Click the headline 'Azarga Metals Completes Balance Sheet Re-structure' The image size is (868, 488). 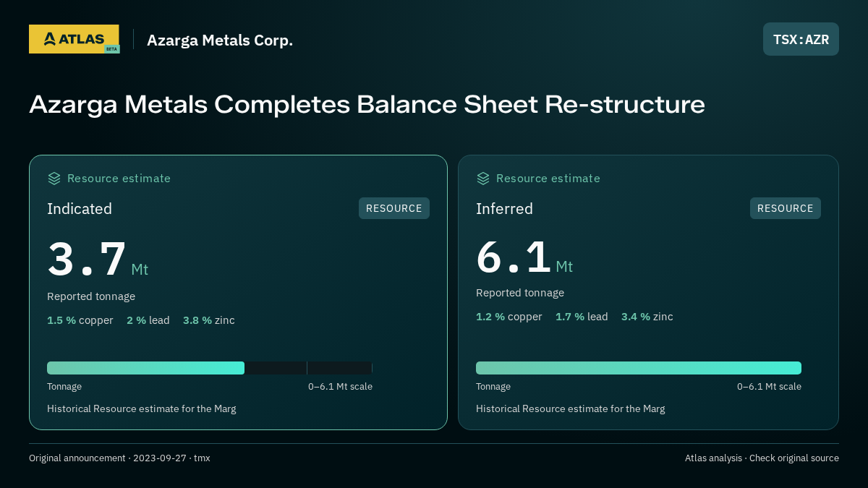pos(367,105)
